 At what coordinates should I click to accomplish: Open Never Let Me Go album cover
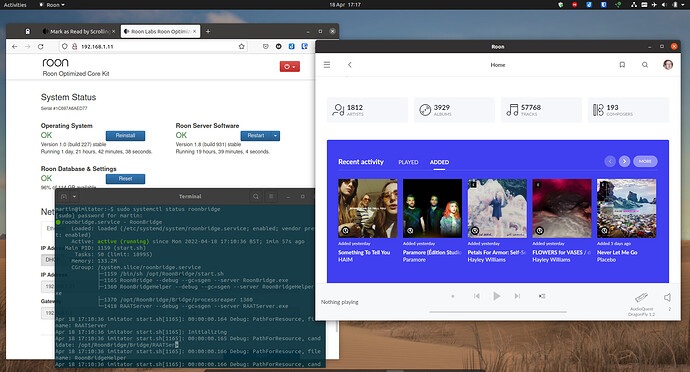[x=626, y=208]
